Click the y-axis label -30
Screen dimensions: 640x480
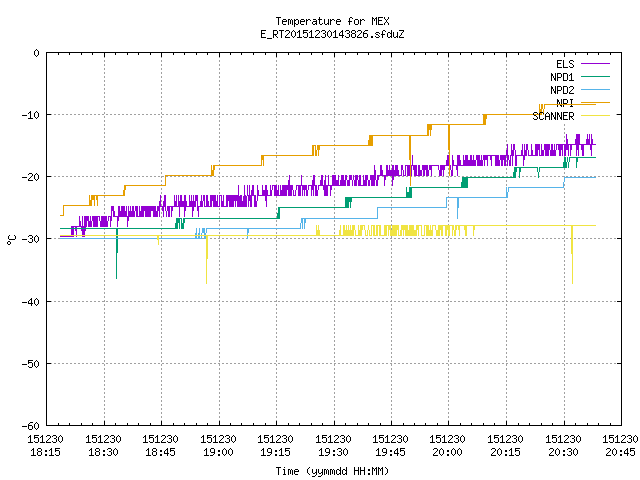tap(31, 239)
